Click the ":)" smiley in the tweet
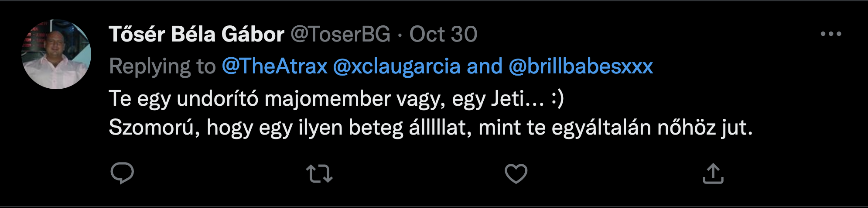The image size is (868, 208). coord(557,98)
